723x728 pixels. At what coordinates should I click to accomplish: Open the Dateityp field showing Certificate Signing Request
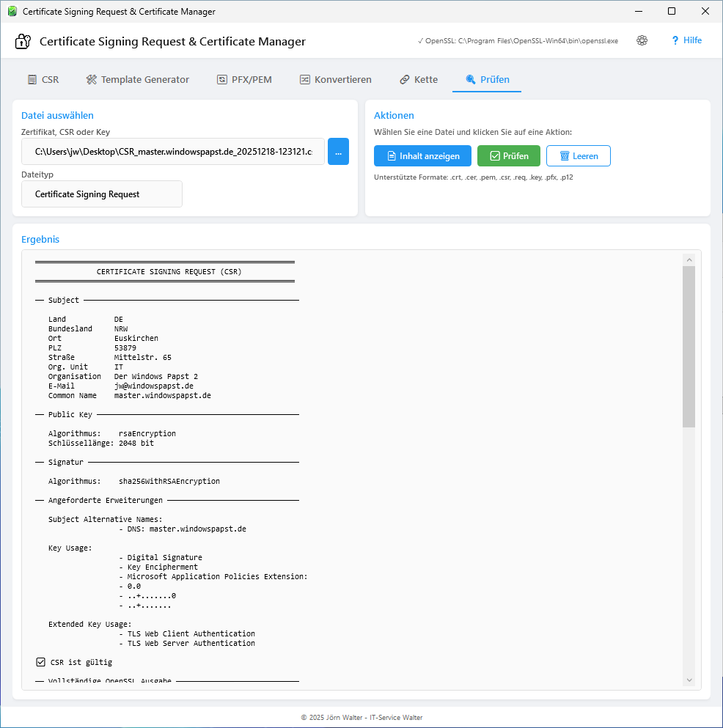(x=102, y=194)
